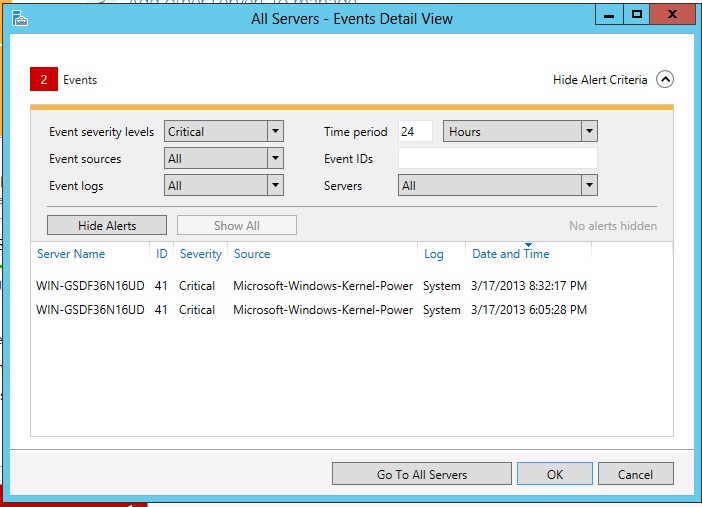Sort by Source column header

point(252,254)
